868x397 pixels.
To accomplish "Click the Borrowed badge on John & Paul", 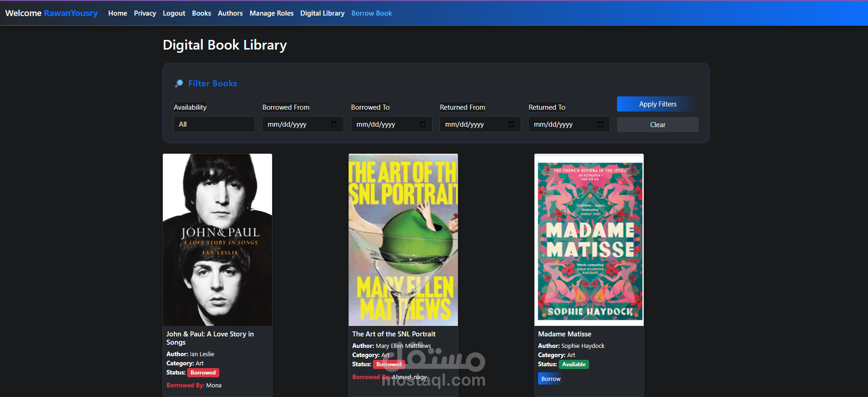I will point(203,373).
